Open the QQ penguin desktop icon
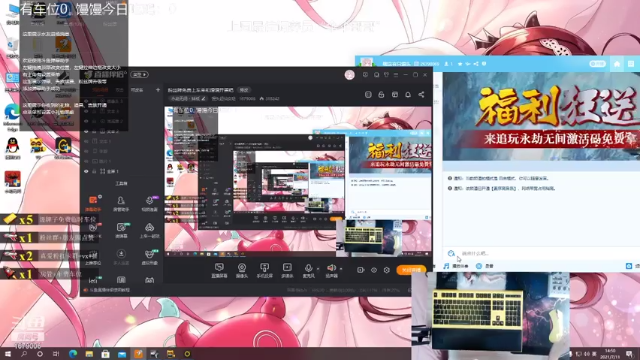The width and height of the screenshot is (640, 360). (x=13, y=148)
